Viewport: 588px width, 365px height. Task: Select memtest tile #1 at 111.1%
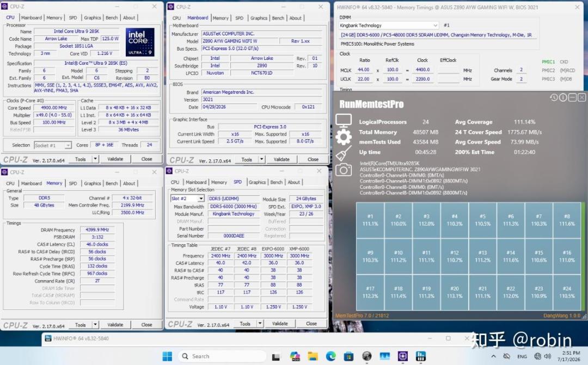(370, 220)
